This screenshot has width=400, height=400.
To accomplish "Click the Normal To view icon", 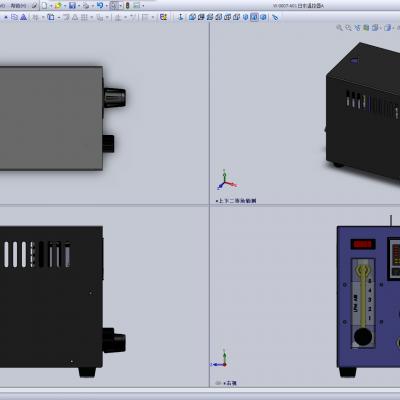I will (180, 17).
